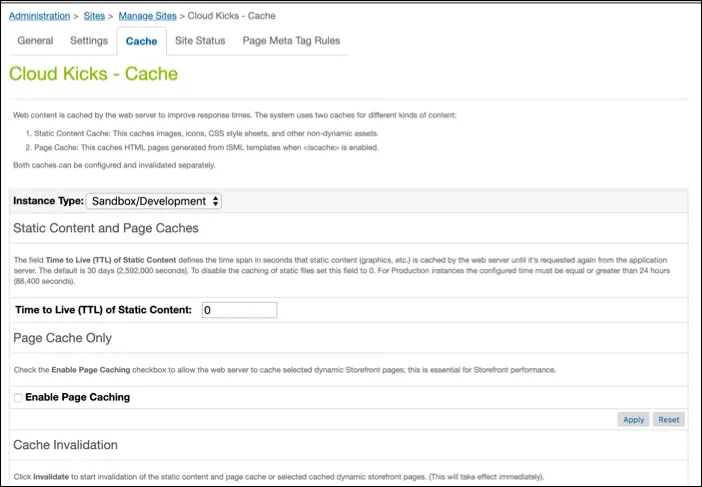The height and width of the screenshot is (487, 702).
Task: Click the 'Enable Page Caching' label text
Action: tap(77, 397)
